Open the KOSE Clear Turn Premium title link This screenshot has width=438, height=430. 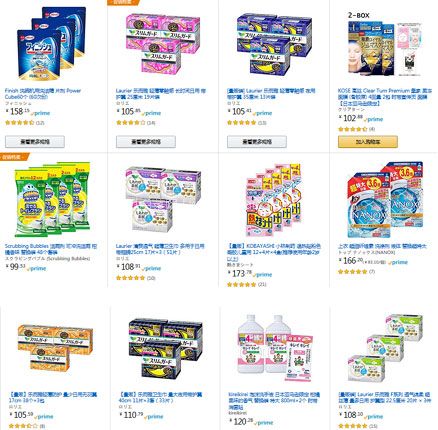click(x=385, y=97)
